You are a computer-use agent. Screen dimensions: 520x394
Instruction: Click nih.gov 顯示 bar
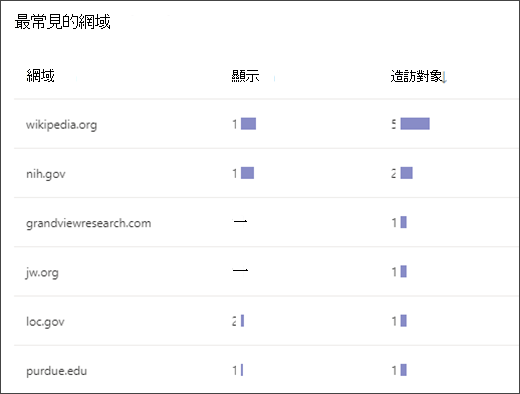tap(247, 173)
